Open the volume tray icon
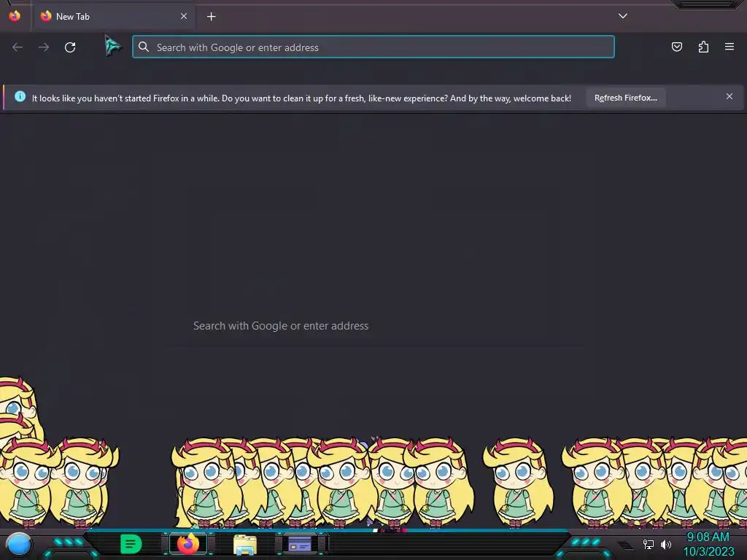The height and width of the screenshot is (560, 747). pyautogui.click(x=666, y=544)
